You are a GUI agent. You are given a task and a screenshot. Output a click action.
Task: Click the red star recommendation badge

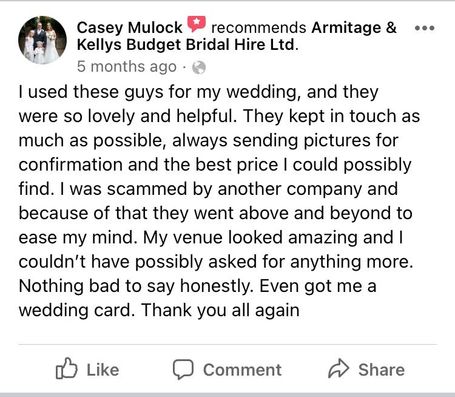(197, 24)
